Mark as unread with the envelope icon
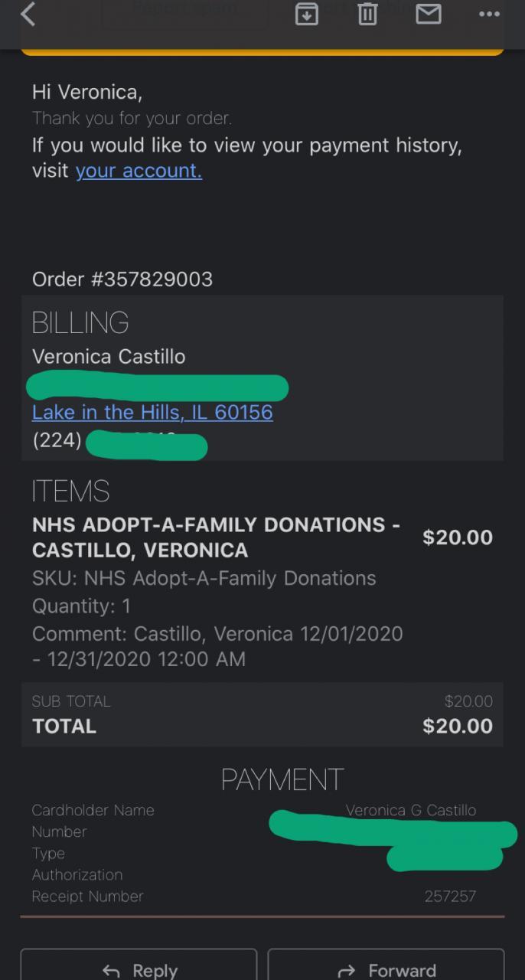 pos(429,14)
